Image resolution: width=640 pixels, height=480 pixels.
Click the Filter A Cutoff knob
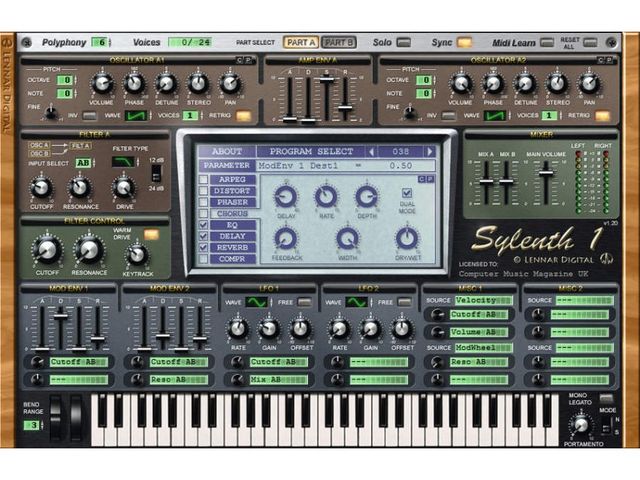click(41, 188)
